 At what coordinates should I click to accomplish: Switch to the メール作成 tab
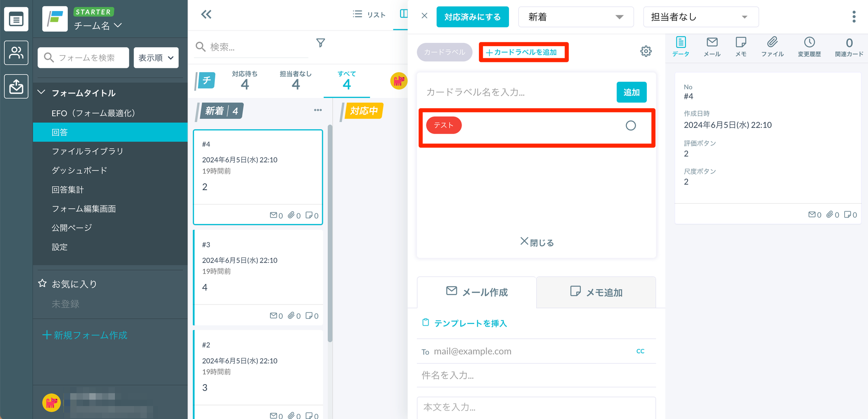coord(477,292)
